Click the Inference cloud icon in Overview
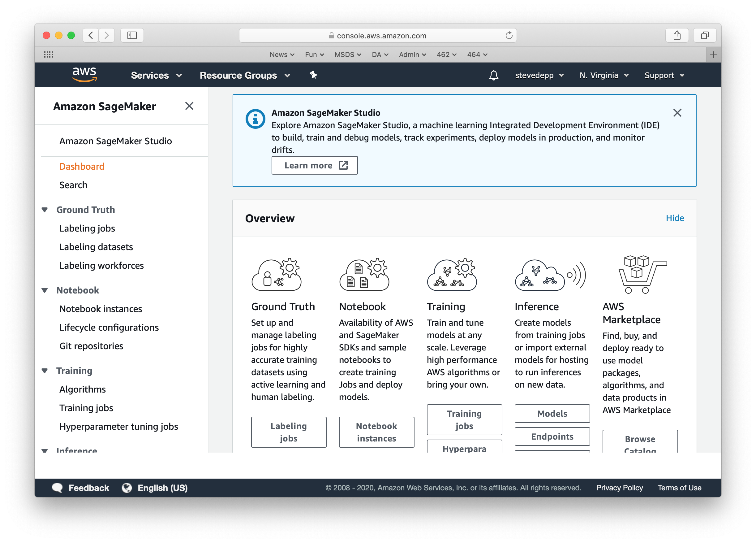 coord(550,275)
